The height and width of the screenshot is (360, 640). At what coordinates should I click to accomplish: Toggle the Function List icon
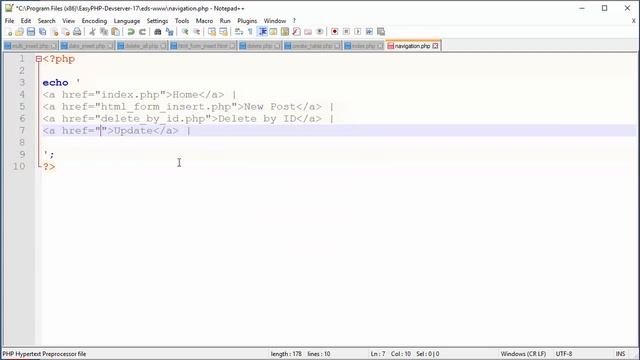pyautogui.click(x=296, y=32)
